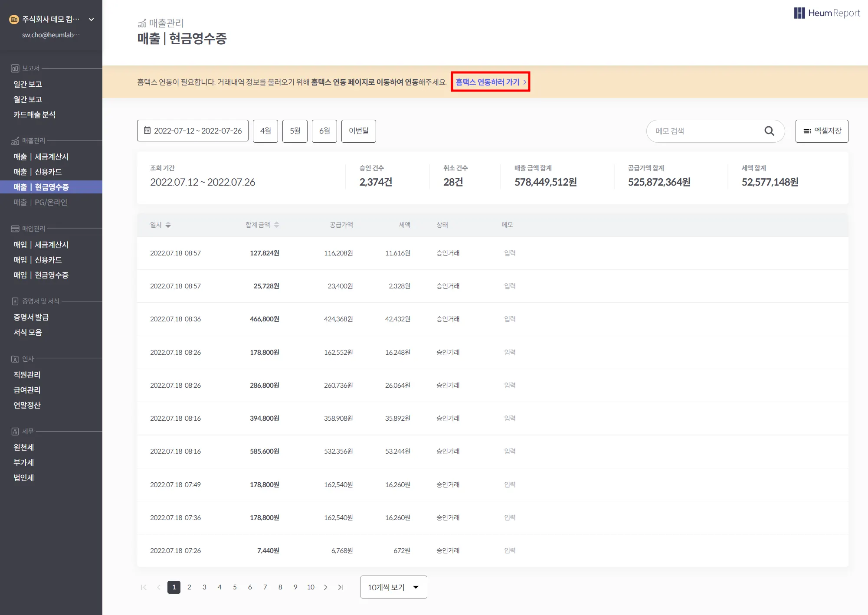
Task: Open 매출 | 신용카드 in sidebar
Action: click(38, 172)
